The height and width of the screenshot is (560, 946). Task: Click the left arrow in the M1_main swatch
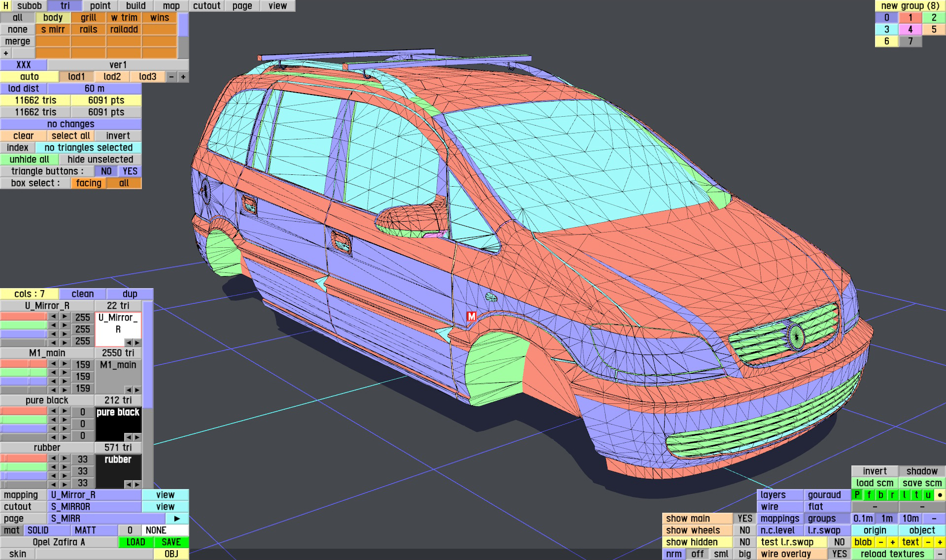[128, 390]
